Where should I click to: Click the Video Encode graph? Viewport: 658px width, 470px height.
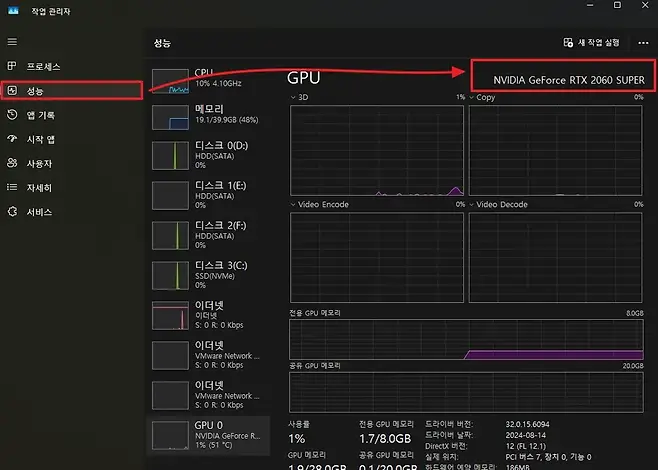377,258
